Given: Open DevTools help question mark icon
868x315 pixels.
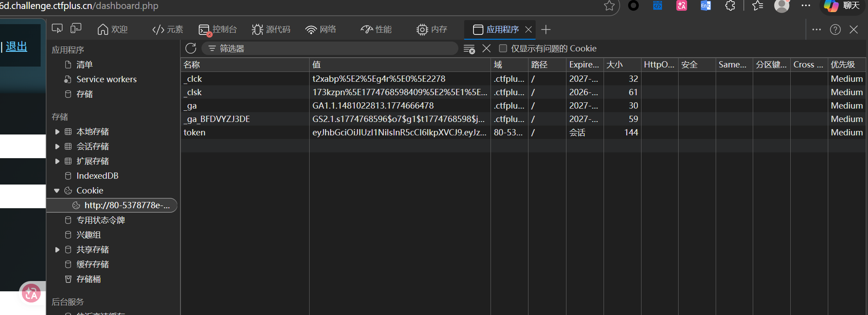Looking at the screenshot, I should point(835,29).
